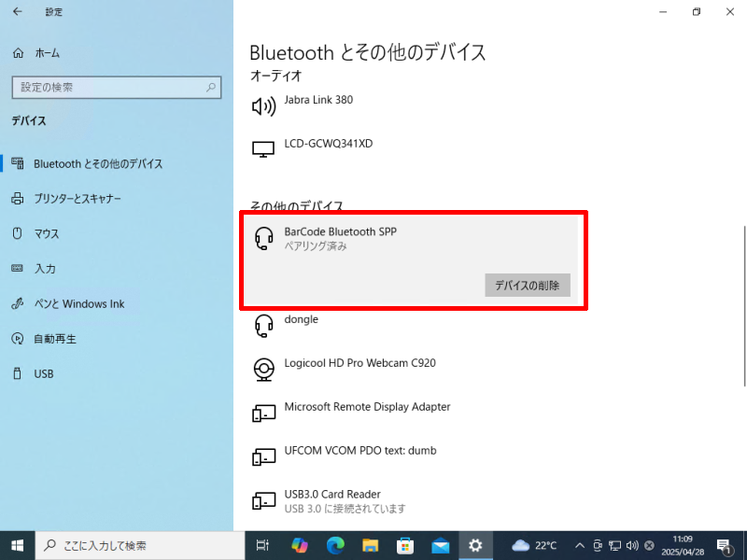The width and height of the screenshot is (747, 560).
Task: Click the keyboard icon beside 入力
Action: [17, 268]
